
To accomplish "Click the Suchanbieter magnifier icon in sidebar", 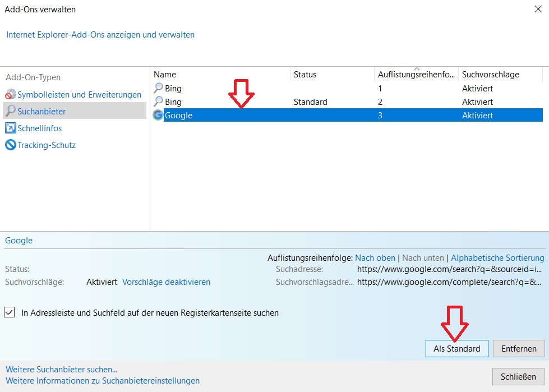I will (11, 111).
